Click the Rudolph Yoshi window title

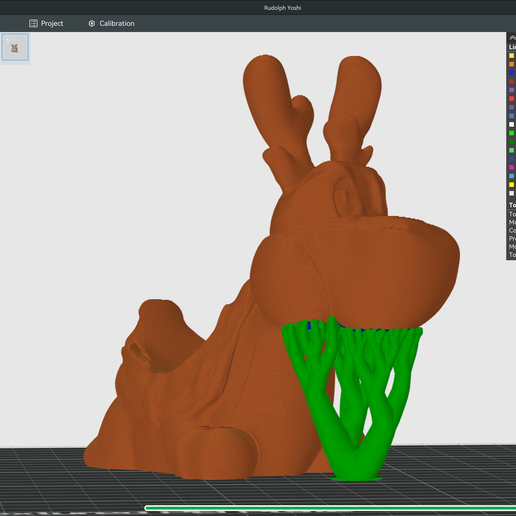282,8
